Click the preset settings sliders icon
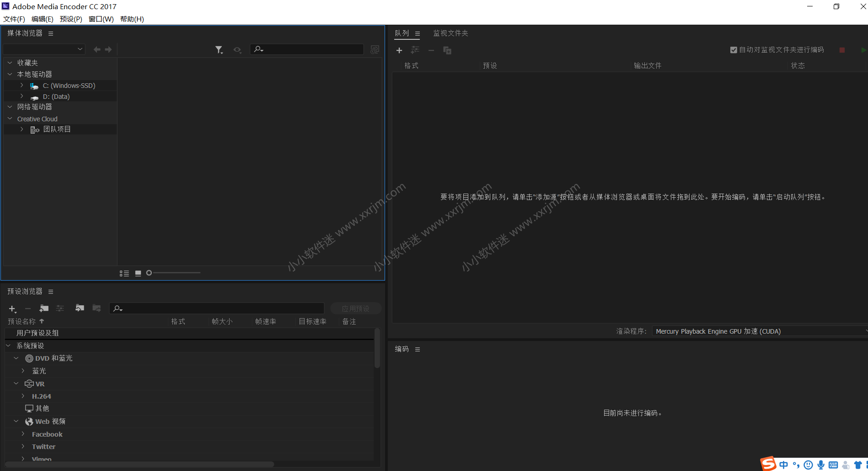The image size is (868, 471). 60,308
